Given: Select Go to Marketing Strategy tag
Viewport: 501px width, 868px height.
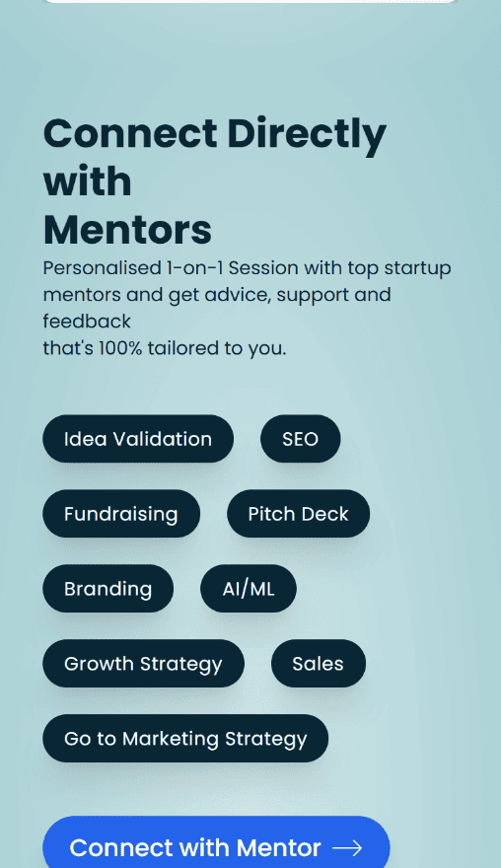Looking at the screenshot, I should pyautogui.click(x=185, y=739).
